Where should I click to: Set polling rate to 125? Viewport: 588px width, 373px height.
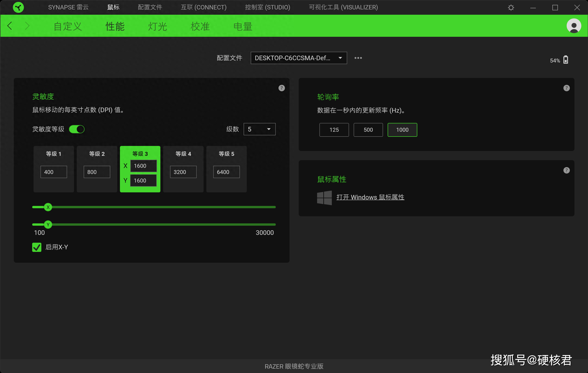[334, 130]
